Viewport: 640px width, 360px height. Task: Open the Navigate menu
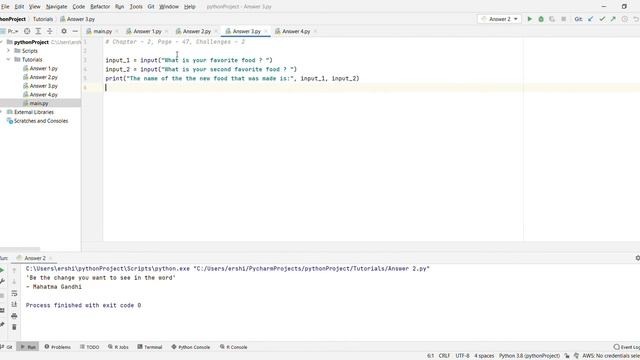pos(56,7)
